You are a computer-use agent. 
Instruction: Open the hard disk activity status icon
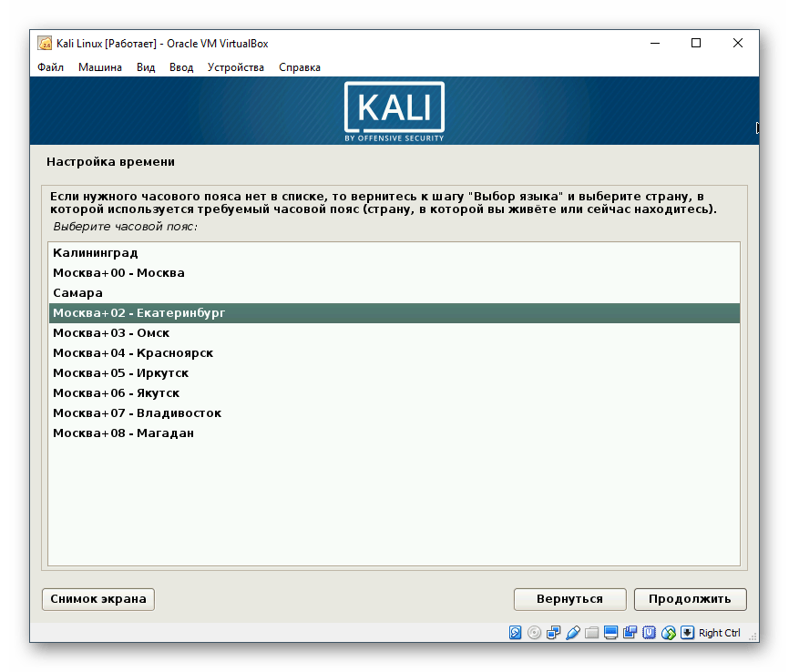pyautogui.click(x=514, y=633)
